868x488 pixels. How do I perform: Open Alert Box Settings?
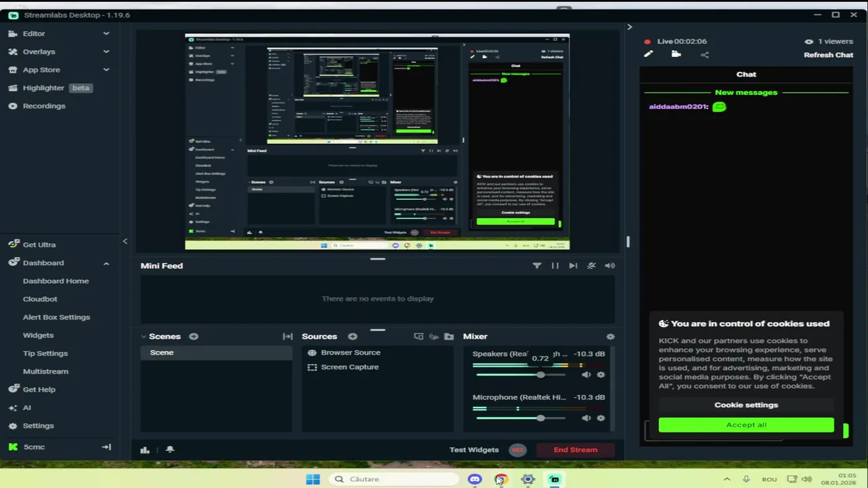pos(56,317)
